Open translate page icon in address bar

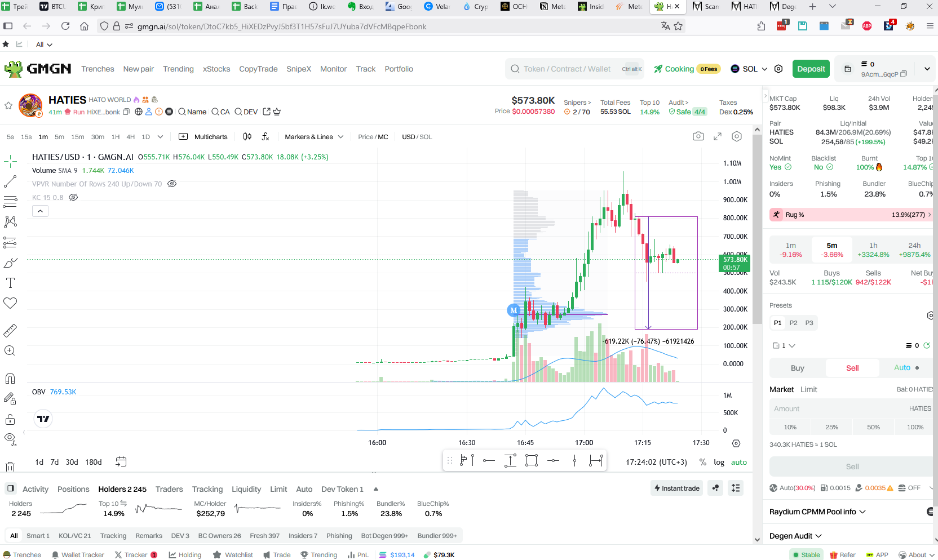[666, 26]
